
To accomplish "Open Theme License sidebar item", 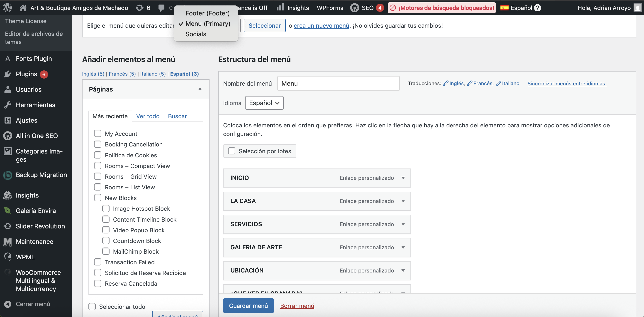I will coord(26,21).
